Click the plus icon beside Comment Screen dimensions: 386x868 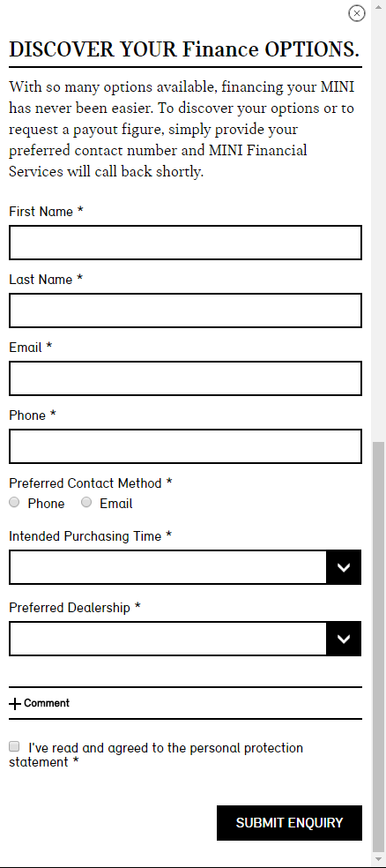tap(15, 704)
